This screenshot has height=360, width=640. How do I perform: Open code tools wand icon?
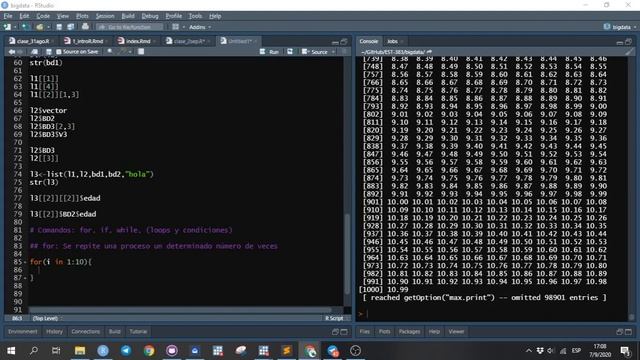(122, 52)
